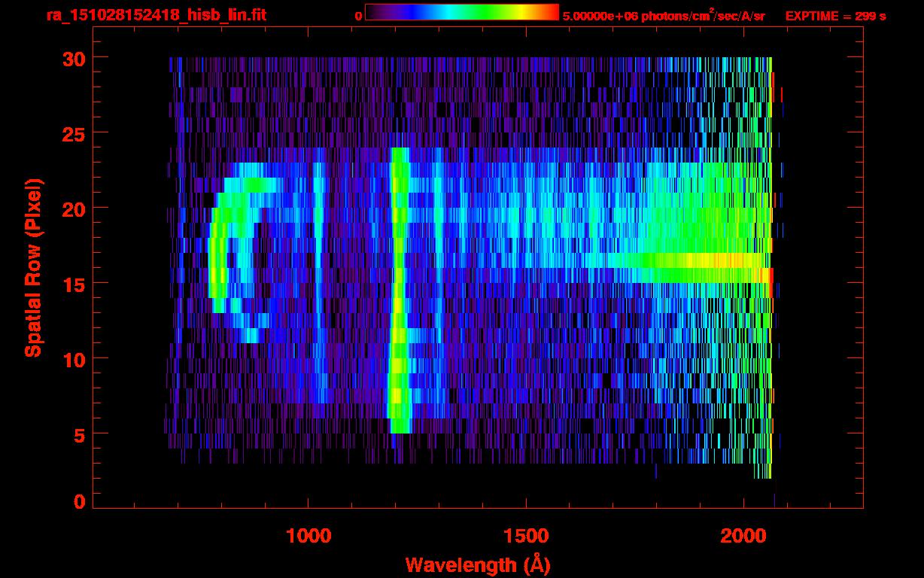The image size is (924, 578).
Task: Click the x-axis tick label 2000
Action: click(x=743, y=536)
